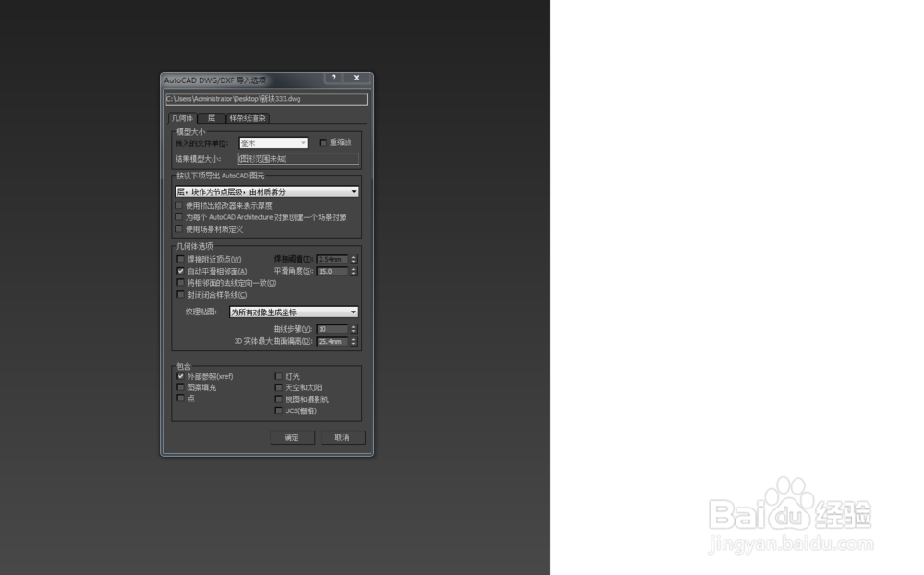Check 封闭闭合样条线(C) option
The width and height of the screenshot is (924, 575).
click(180, 294)
